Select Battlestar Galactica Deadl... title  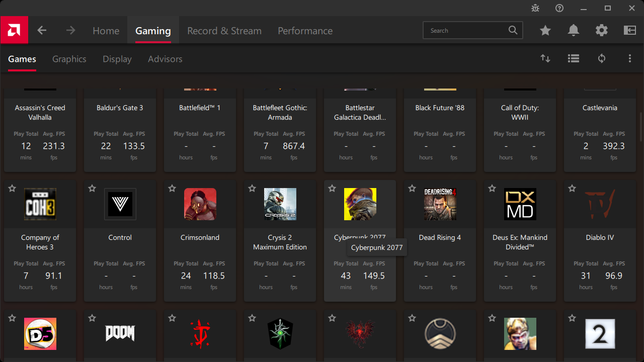pyautogui.click(x=360, y=113)
